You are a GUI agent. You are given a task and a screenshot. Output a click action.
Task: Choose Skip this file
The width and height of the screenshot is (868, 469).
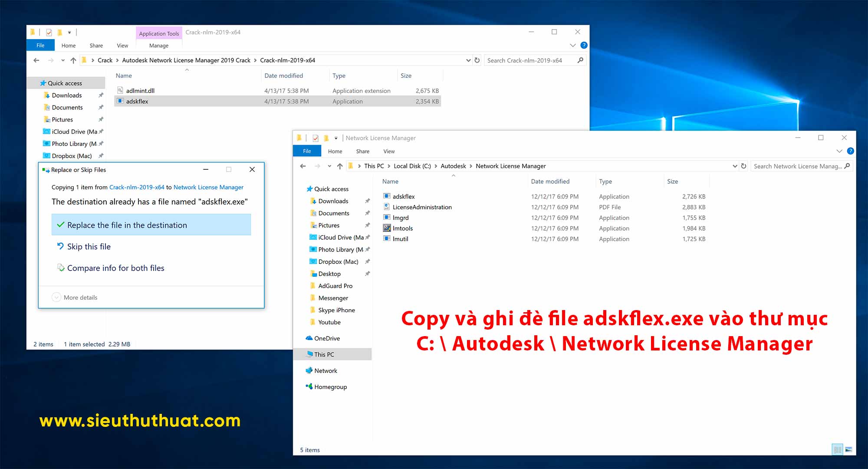tap(89, 246)
